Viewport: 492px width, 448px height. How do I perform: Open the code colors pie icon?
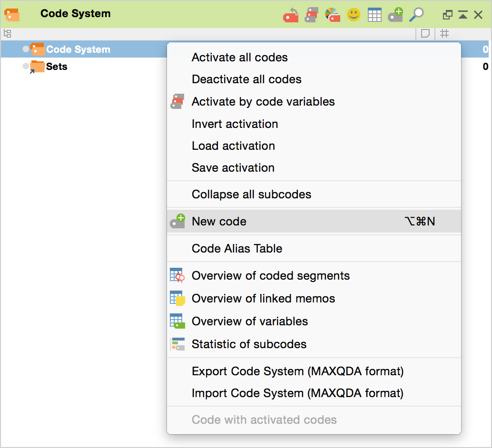(x=333, y=15)
